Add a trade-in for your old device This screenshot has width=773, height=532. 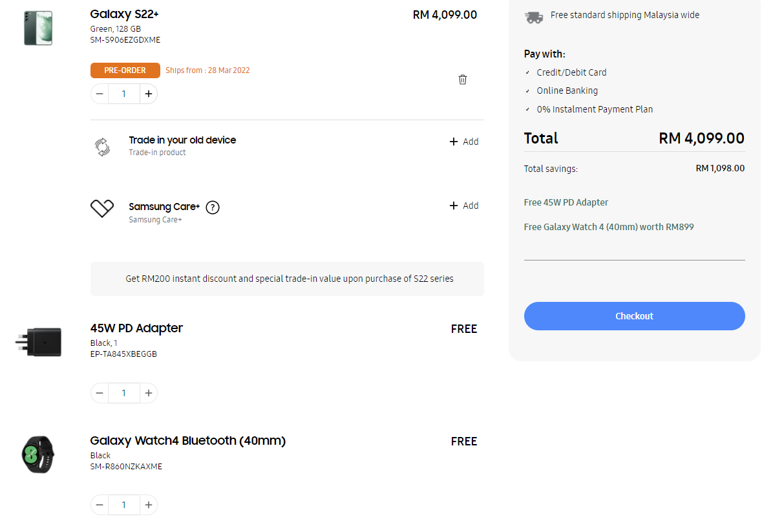point(464,142)
